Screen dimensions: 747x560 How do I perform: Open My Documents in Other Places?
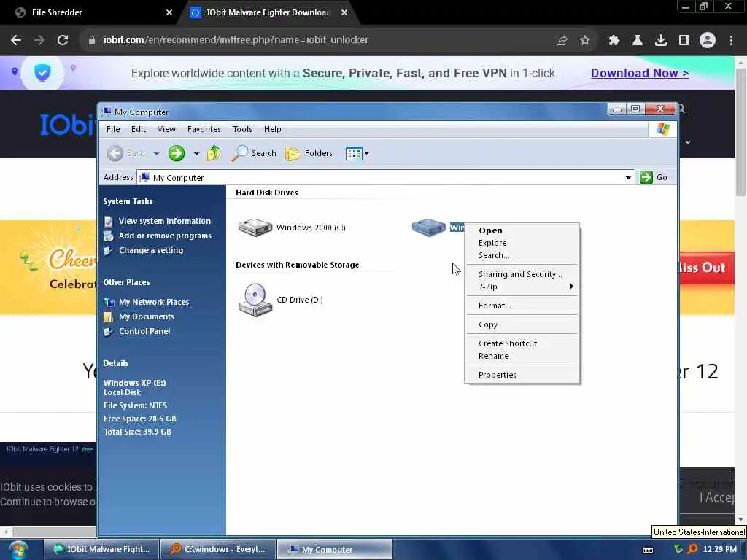146,316
